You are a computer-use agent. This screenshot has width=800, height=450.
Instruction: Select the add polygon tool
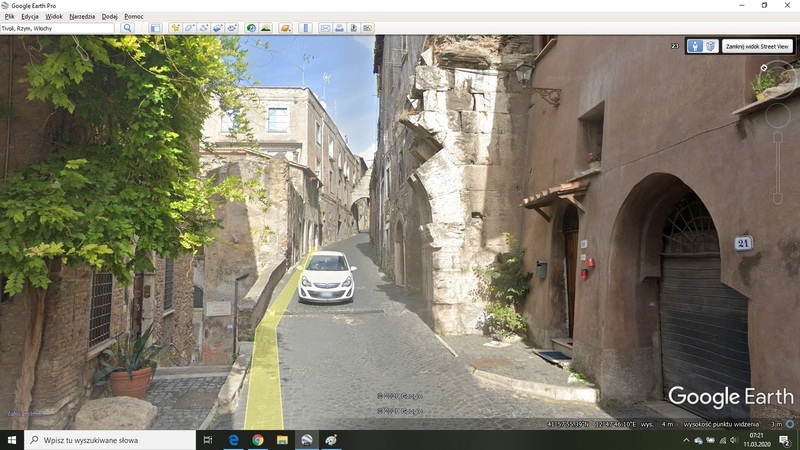click(190, 28)
